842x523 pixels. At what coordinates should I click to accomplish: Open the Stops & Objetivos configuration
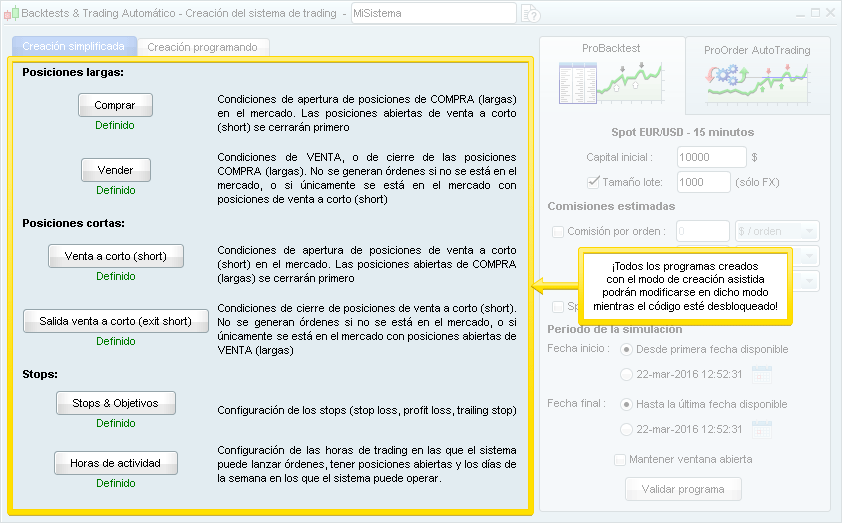pos(115,403)
